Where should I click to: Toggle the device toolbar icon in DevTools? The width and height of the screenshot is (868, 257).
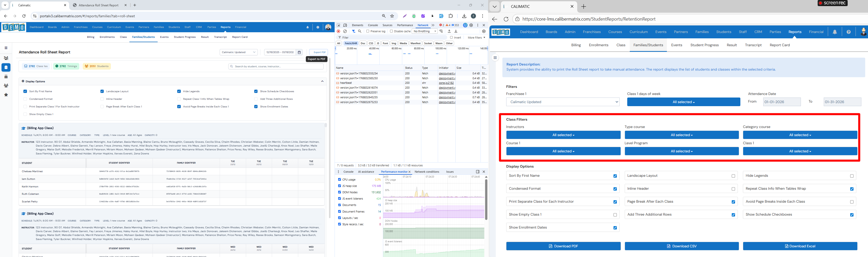345,25
